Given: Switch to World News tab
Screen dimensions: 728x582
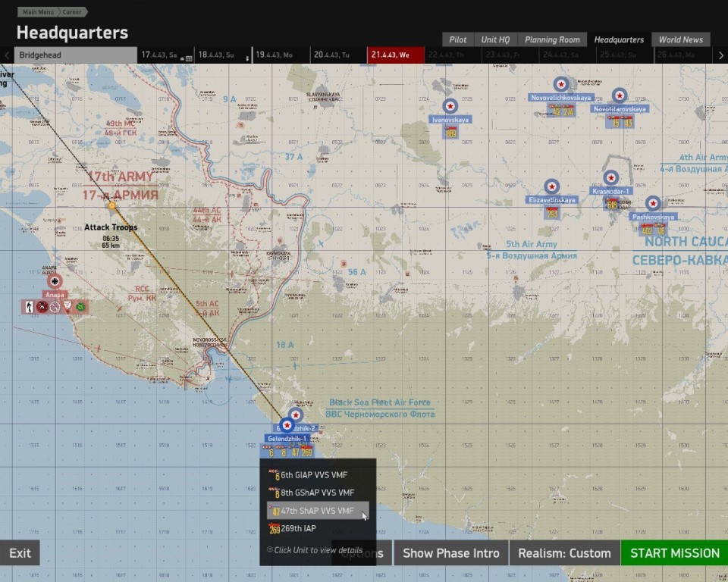Looking at the screenshot, I should 681,40.
